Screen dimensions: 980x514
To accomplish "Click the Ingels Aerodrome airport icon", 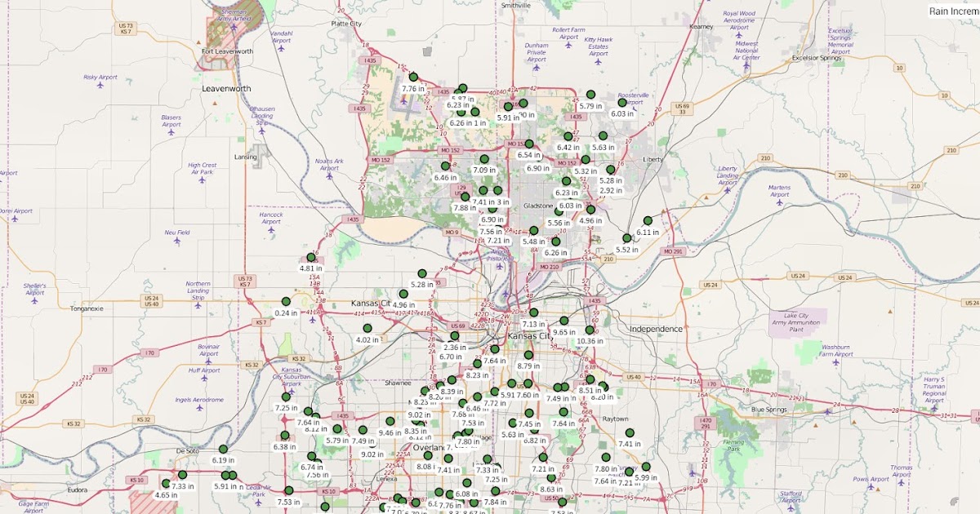I will click(200, 408).
